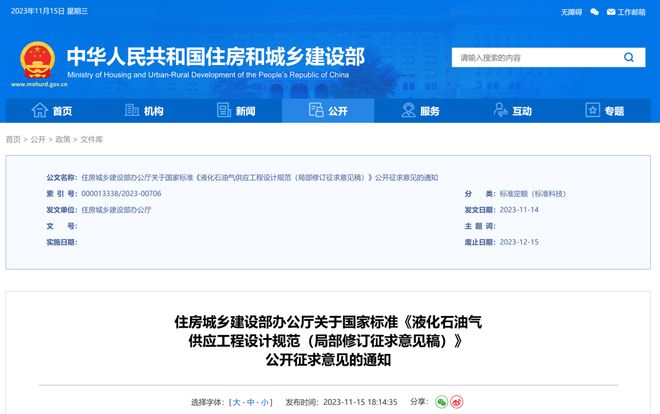Click the date 2023年11月15日 星期三
This screenshot has height=414, width=660.
coord(49,11)
